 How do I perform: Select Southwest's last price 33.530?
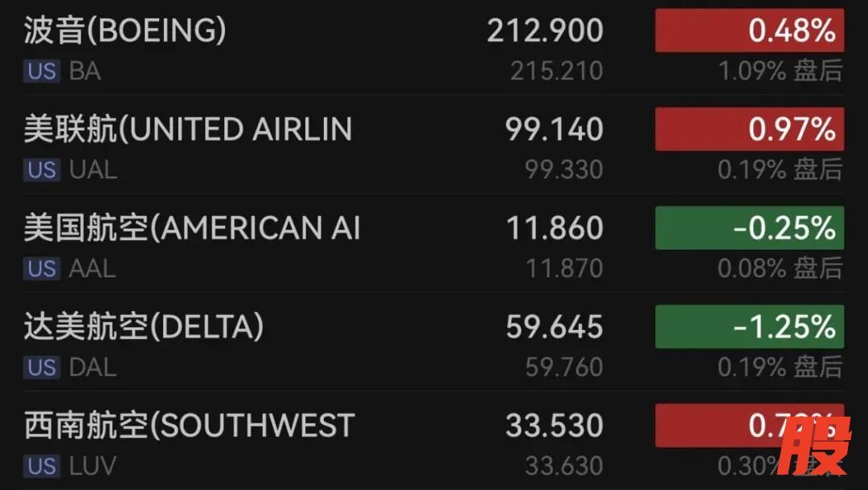[x=554, y=426]
